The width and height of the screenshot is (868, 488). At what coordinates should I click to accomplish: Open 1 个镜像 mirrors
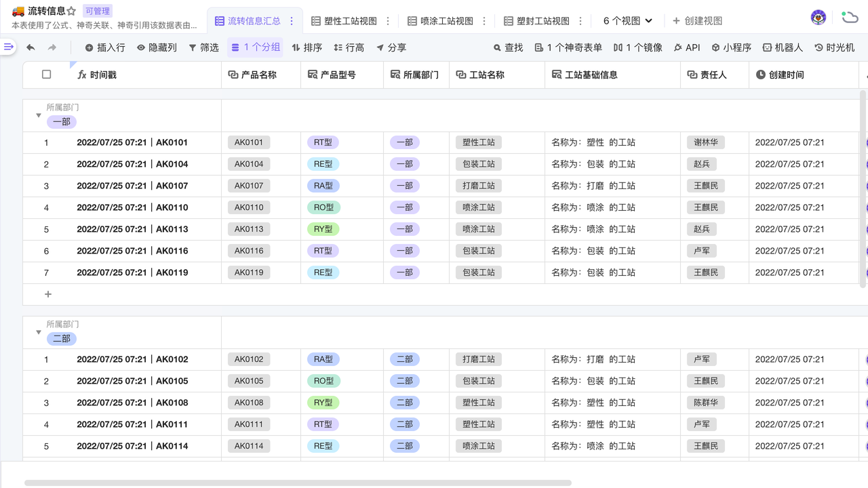pos(637,47)
